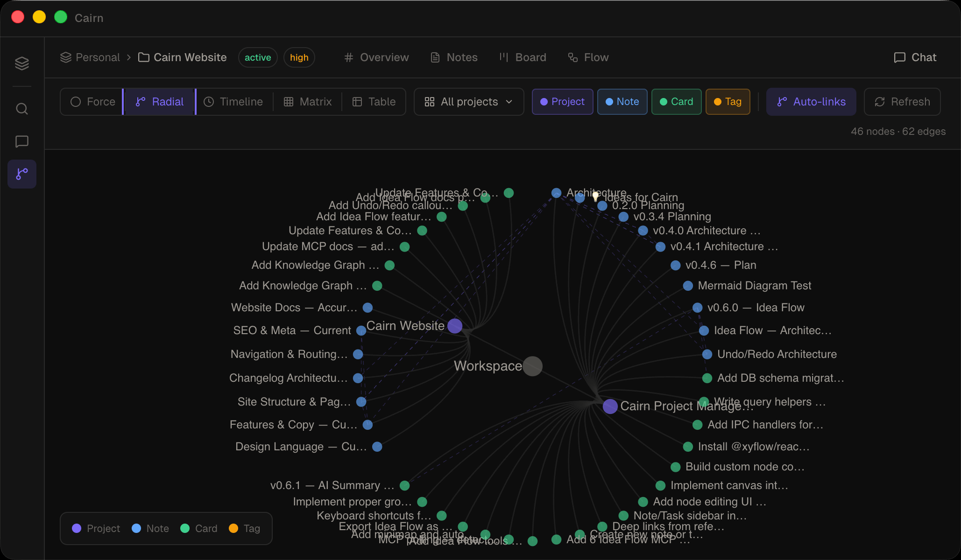Click the Site Structure & Pag… note node
This screenshot has width=961, height=560.
click(x=361, y=402)
